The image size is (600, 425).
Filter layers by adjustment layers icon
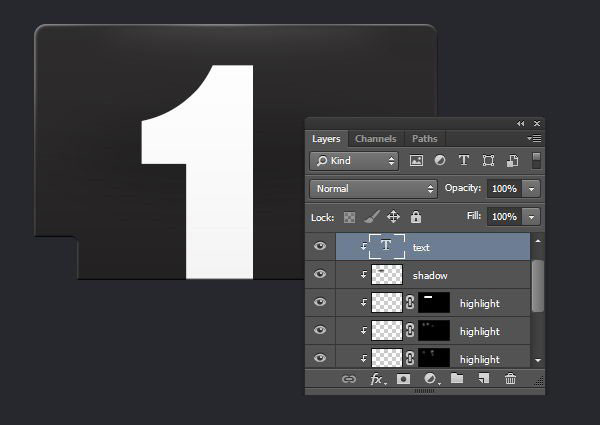pos(440,160)
